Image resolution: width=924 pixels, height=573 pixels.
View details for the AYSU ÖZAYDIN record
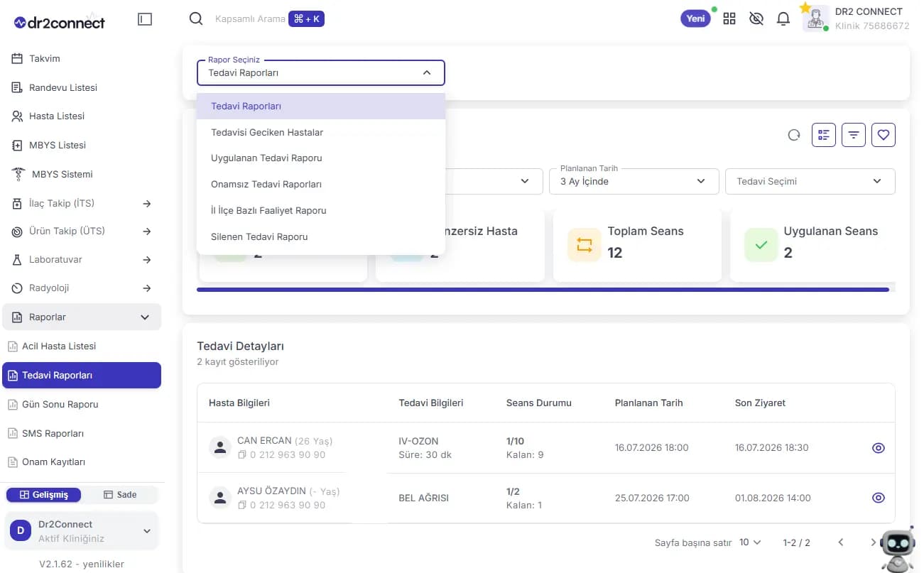click(x=879, y=498)
